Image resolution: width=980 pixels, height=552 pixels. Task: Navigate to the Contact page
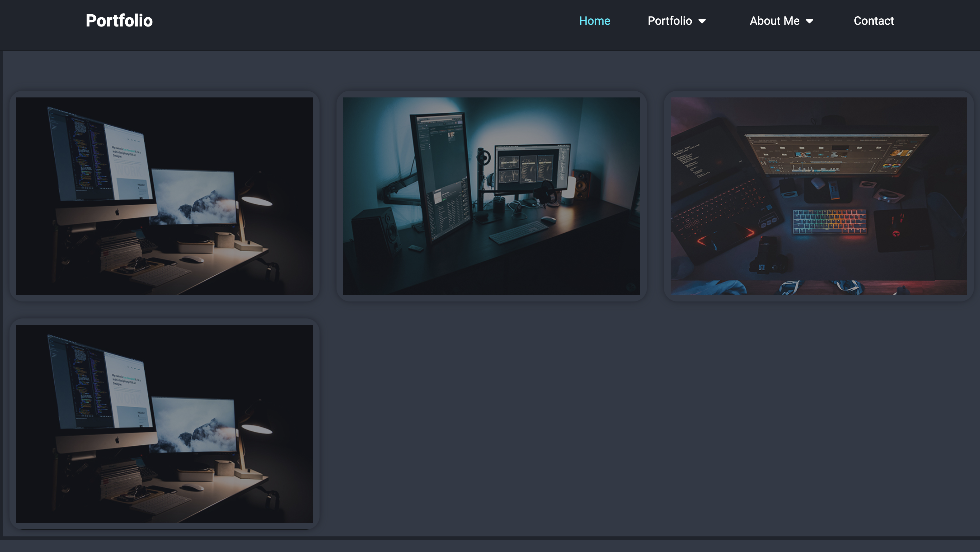873,21
